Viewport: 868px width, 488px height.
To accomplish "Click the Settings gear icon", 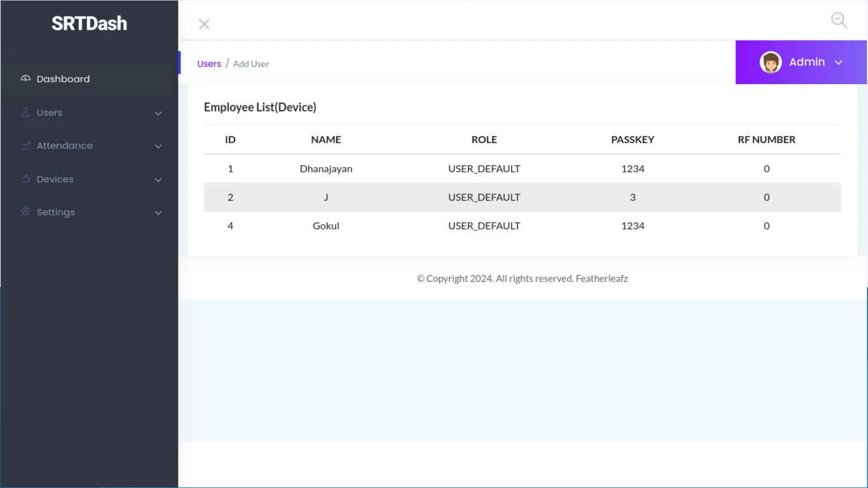I will 25,211.
